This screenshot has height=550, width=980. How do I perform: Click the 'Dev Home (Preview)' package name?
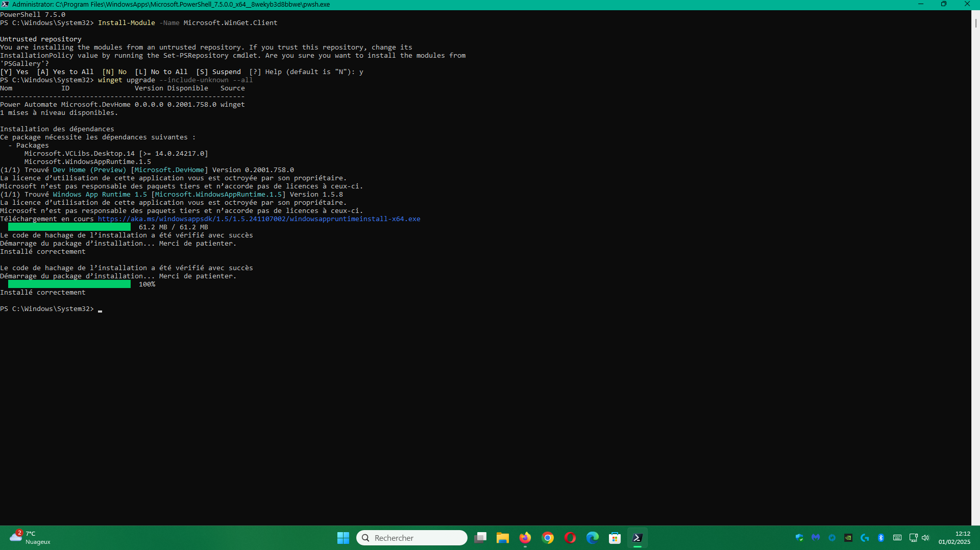point(90,170)
